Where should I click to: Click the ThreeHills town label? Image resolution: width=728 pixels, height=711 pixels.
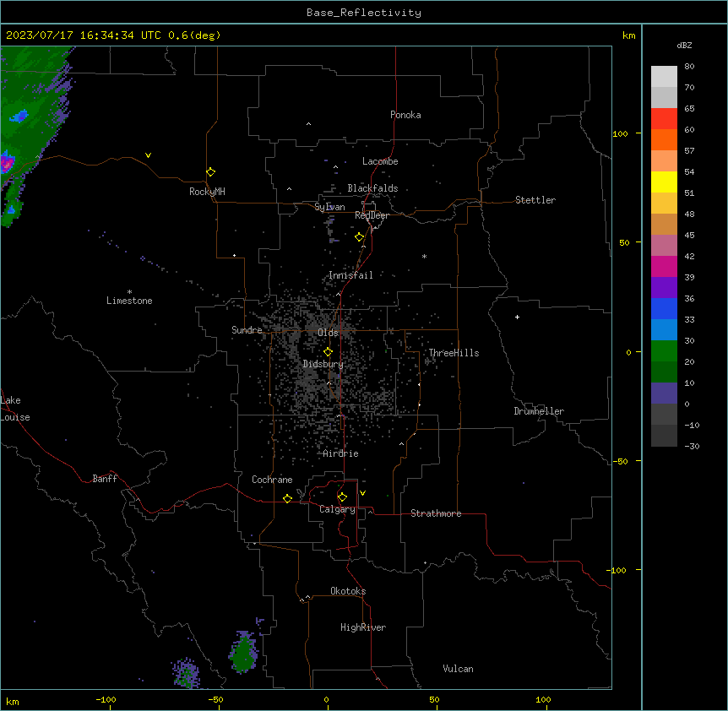point(454,353)
